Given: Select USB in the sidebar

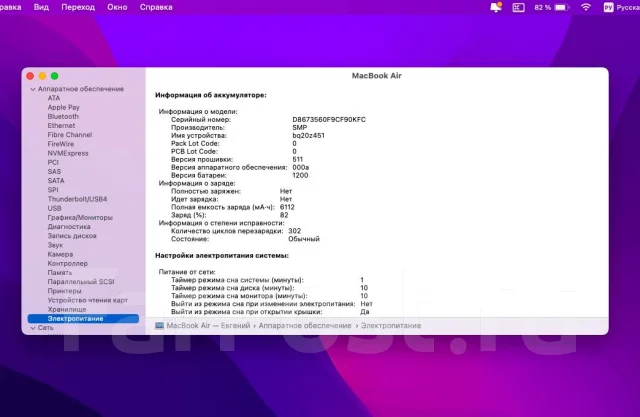Looking at the screenshot, I should 54,208.
